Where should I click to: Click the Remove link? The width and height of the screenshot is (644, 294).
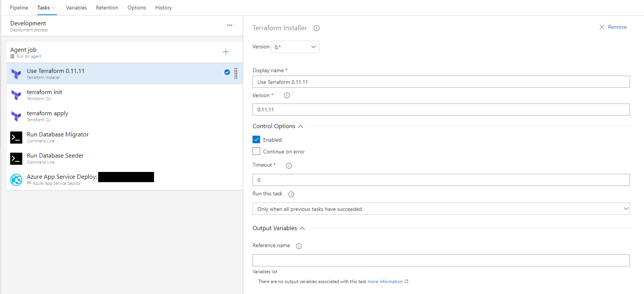[x=617, y=27]
